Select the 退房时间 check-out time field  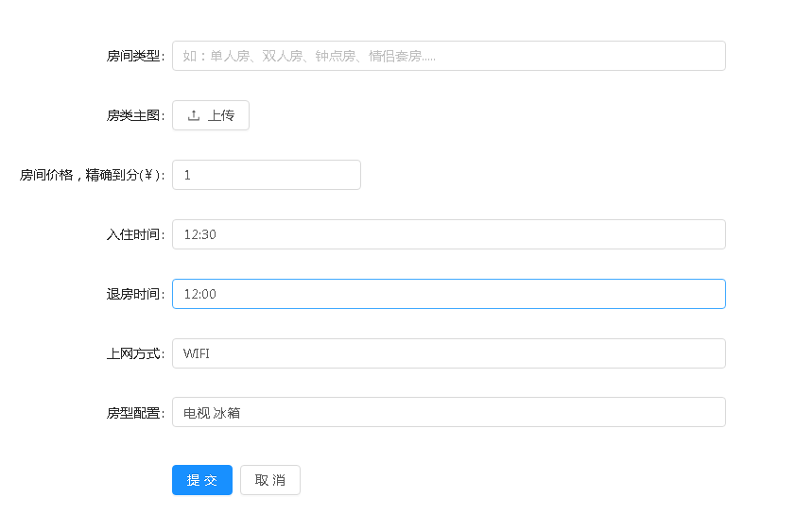pyautogui.click(x=449, y=294)
